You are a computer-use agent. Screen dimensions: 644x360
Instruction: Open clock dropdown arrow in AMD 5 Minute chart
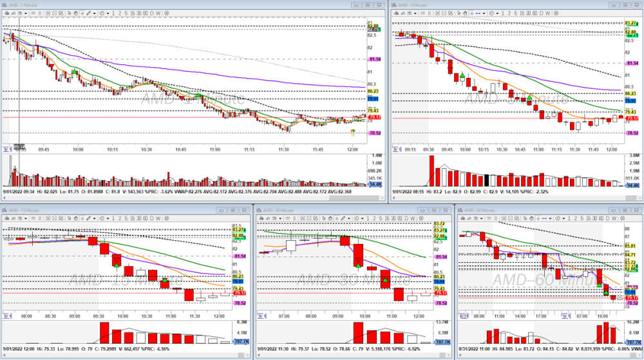[497, 13]
